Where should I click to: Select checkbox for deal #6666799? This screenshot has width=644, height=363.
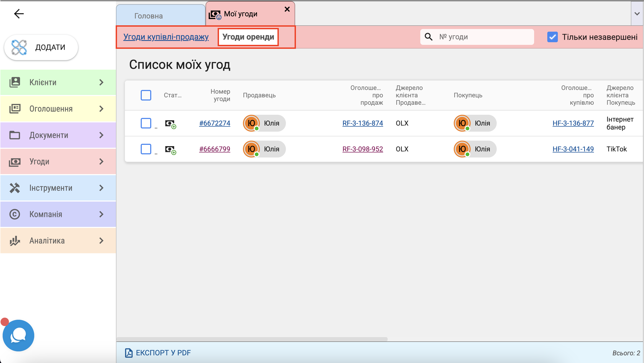(146, 149)
